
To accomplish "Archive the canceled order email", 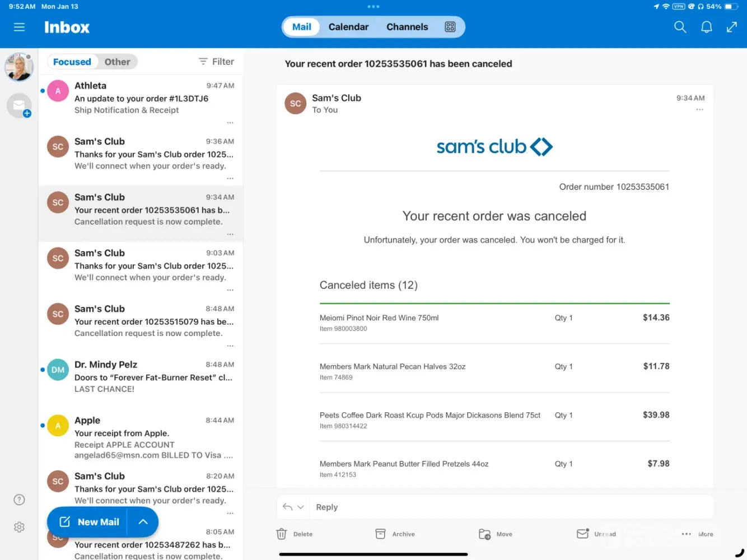I will point(395,534).
